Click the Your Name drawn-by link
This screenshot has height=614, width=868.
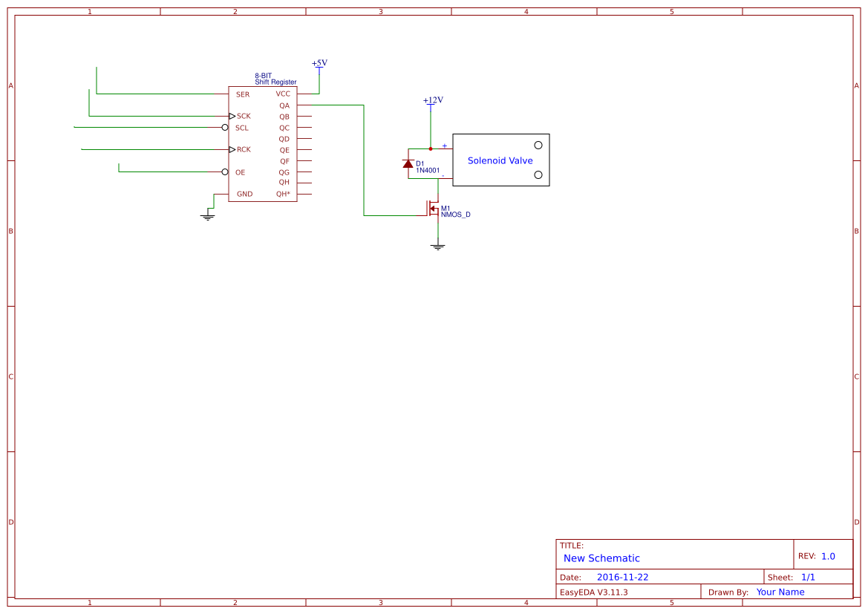pyautogui.click(x=780, y=592)
